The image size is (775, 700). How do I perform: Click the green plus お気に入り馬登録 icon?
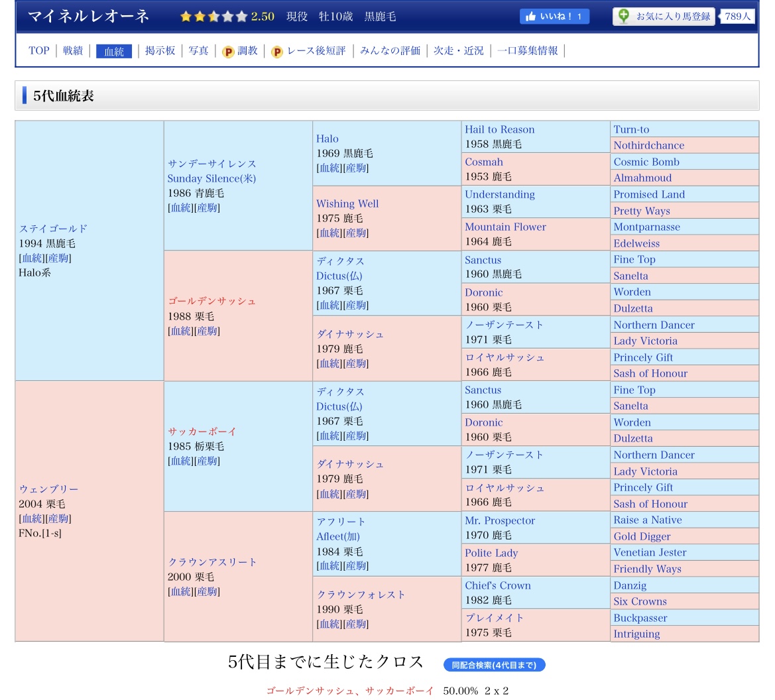(x=623, y=17)
